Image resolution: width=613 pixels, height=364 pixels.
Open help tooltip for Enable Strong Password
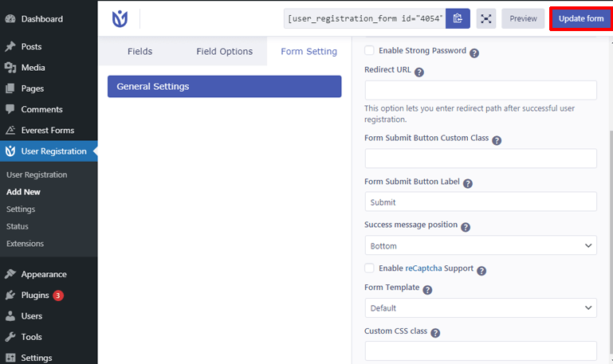[474, 53]
